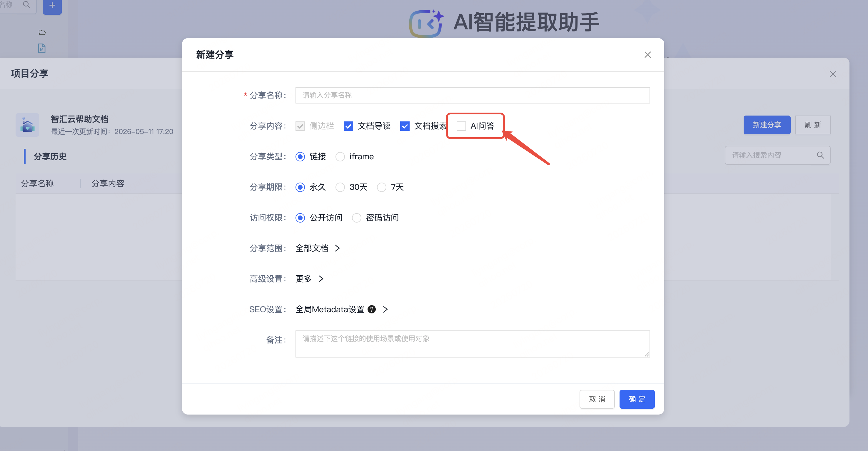Click the 刷新 button

[813, 125]
